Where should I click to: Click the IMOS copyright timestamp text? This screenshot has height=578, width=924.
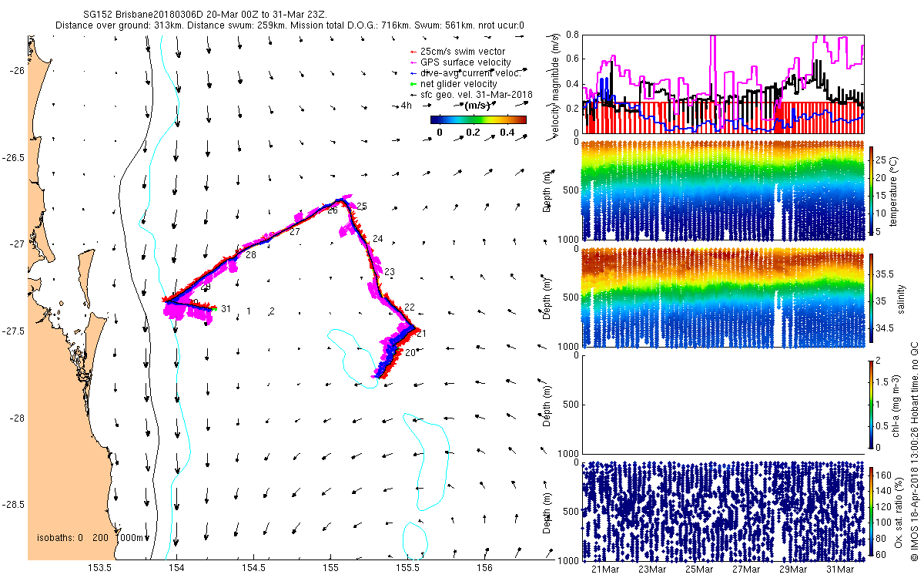pos(916,452)
